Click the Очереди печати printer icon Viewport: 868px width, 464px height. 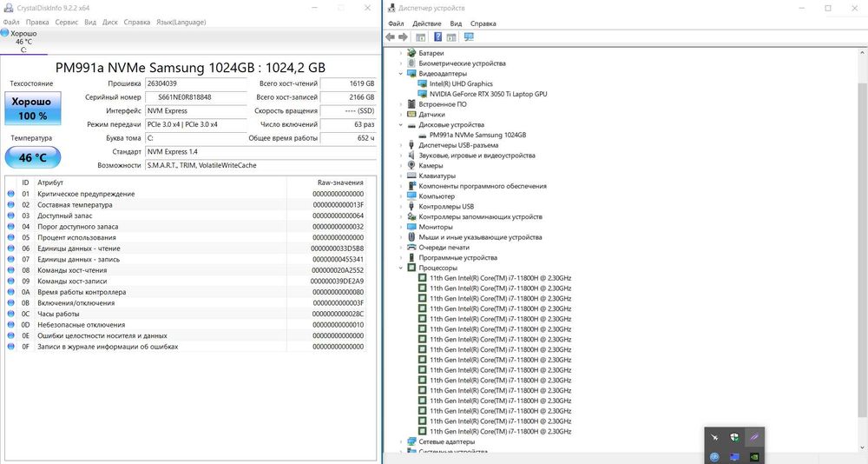coord(411,248)
